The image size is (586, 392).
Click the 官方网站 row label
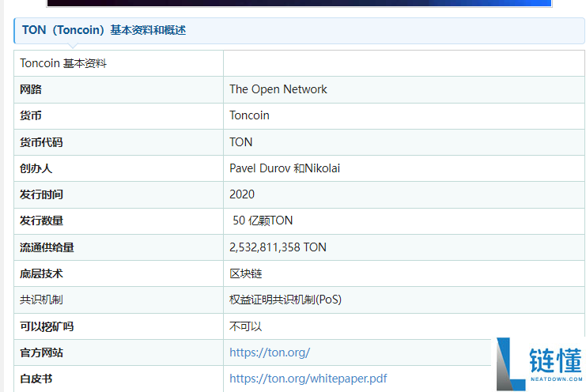click(41, 352)
